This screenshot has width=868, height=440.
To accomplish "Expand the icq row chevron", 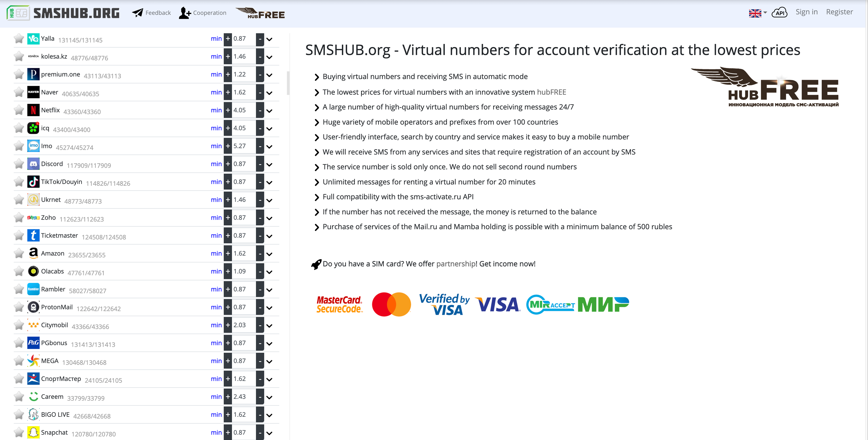I will (x=269, y=129).
